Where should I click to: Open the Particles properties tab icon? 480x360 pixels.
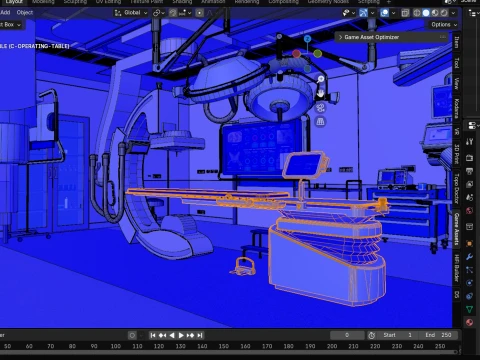[469, 270]
